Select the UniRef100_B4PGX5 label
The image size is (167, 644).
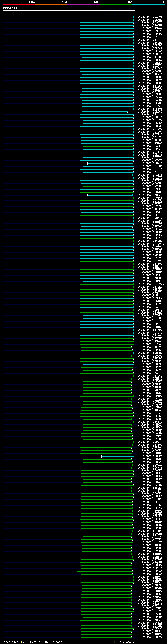pyautogui.click(x=150, y=571)
